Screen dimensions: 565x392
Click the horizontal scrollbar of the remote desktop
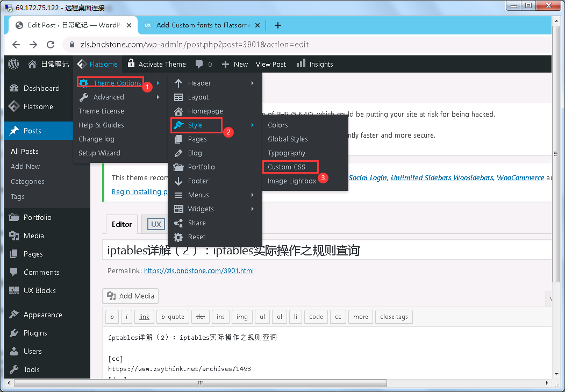pos(200,383)
